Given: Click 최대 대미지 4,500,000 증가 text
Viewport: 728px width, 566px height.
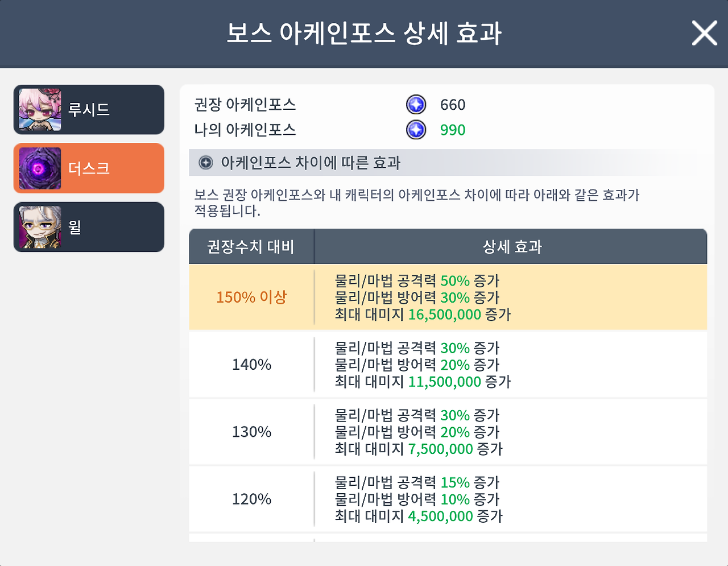Looking at the screenshot, I should coord(419,516).
